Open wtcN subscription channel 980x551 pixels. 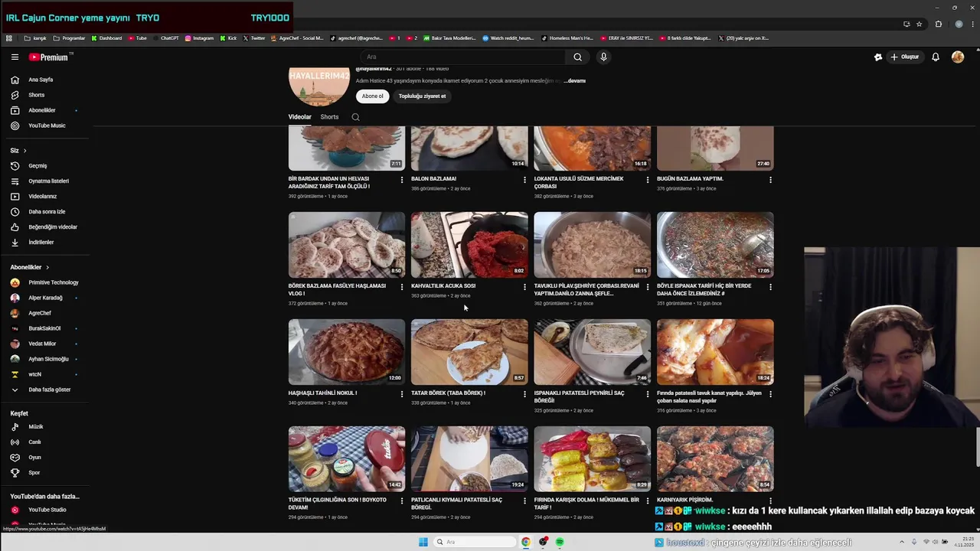point(34,374)
